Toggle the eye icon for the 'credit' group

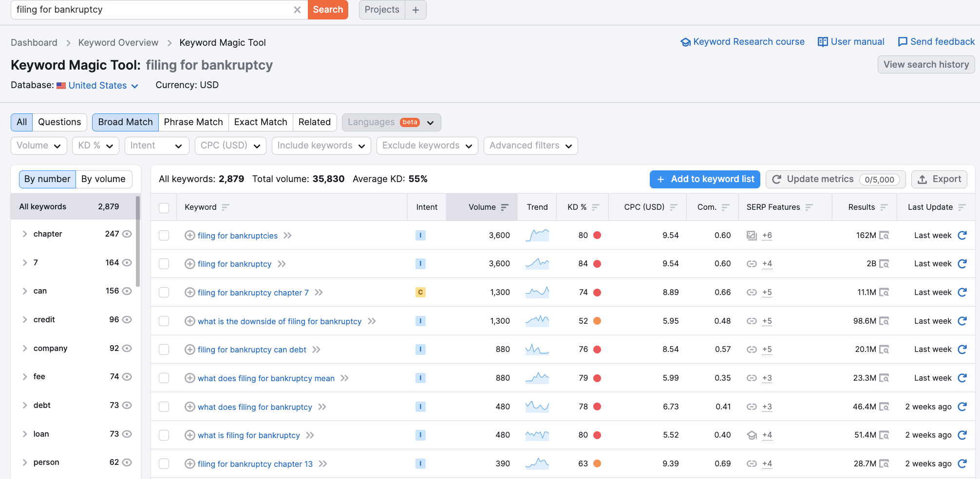coord(127,320)
